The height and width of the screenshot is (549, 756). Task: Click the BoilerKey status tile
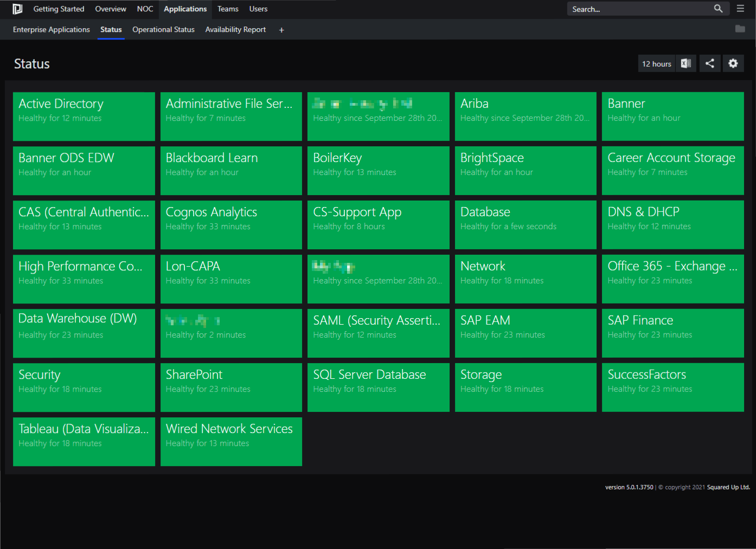[x=378, y=170]
